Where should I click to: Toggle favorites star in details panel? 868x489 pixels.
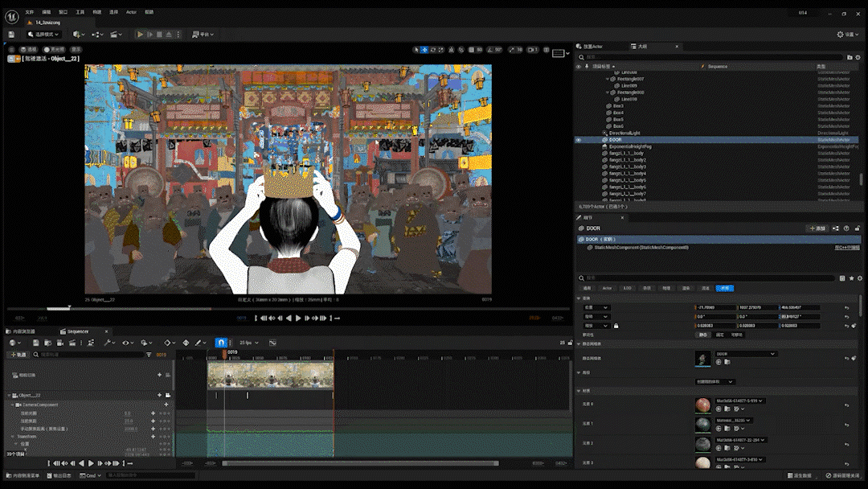coord(851,278)
